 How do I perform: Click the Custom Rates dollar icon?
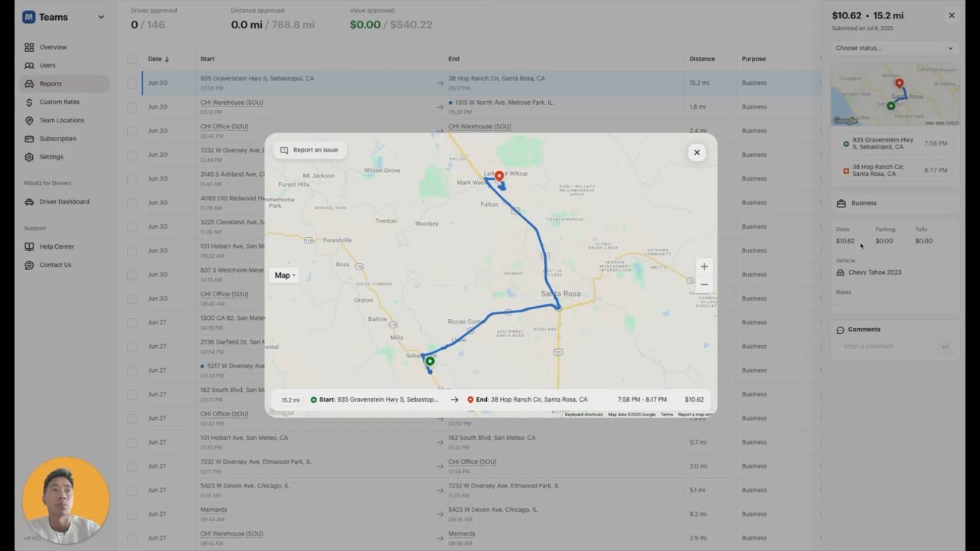pyautogui.click(x=29, y=102)
